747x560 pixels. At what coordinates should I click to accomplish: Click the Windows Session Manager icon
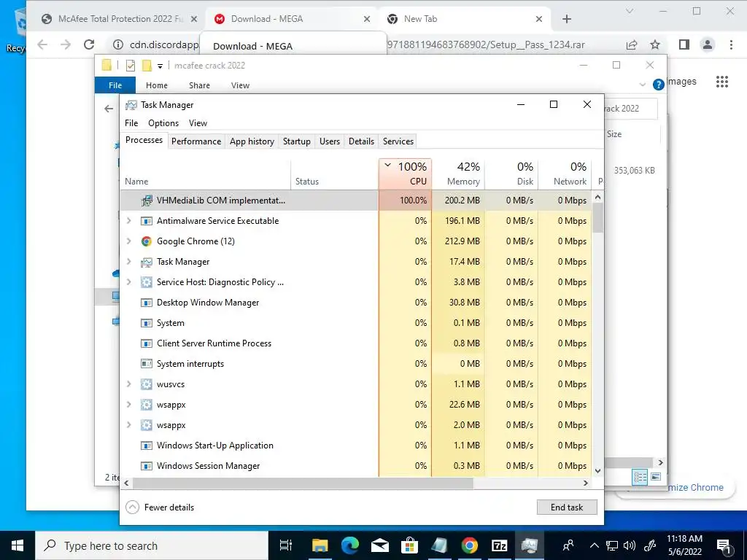[x=146, y=466]
